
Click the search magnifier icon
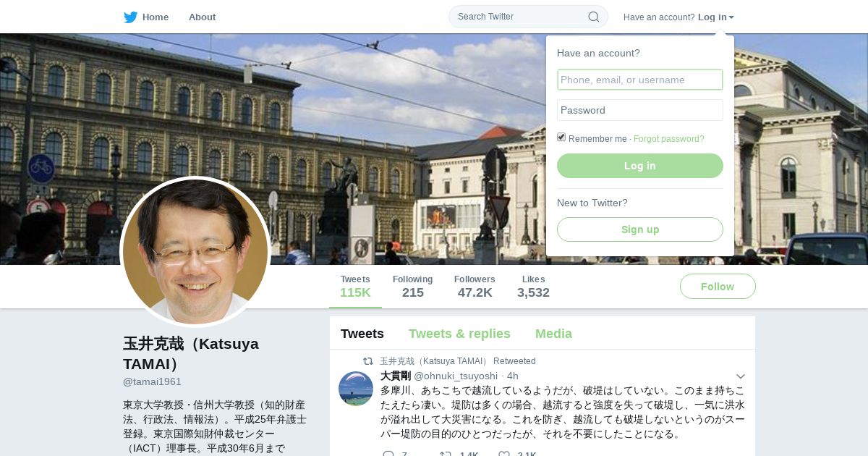[593, 17]
